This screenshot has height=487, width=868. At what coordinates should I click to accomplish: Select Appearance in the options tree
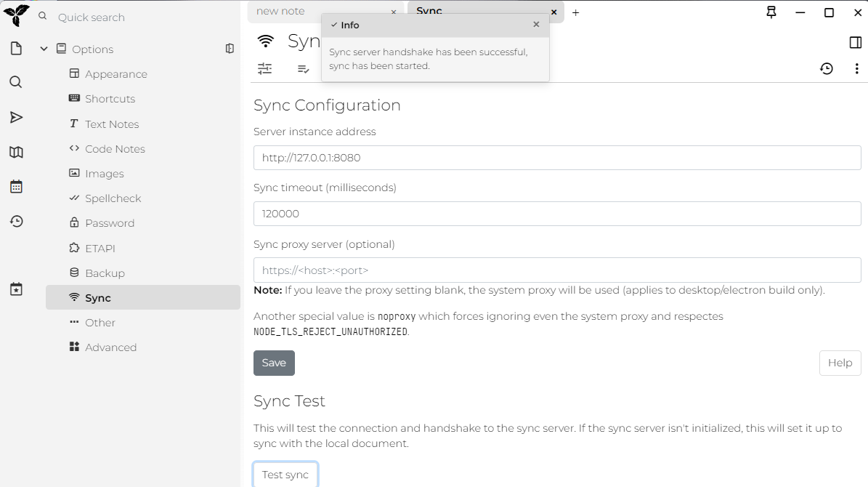[115, 74]
